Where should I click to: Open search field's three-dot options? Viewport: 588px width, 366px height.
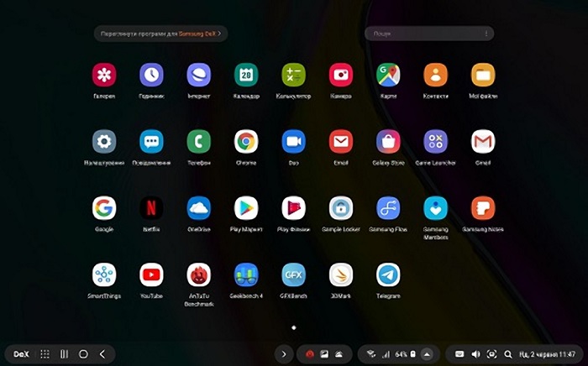(486, 34)
